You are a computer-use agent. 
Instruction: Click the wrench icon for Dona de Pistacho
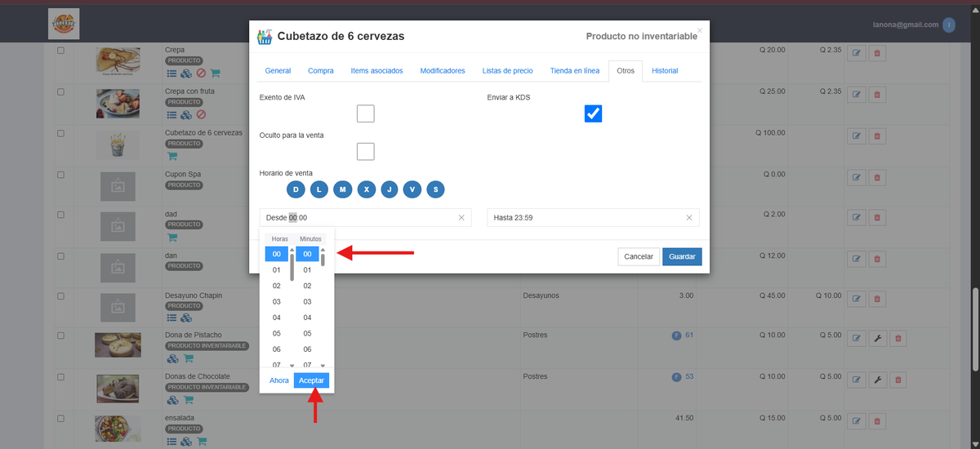878,338
